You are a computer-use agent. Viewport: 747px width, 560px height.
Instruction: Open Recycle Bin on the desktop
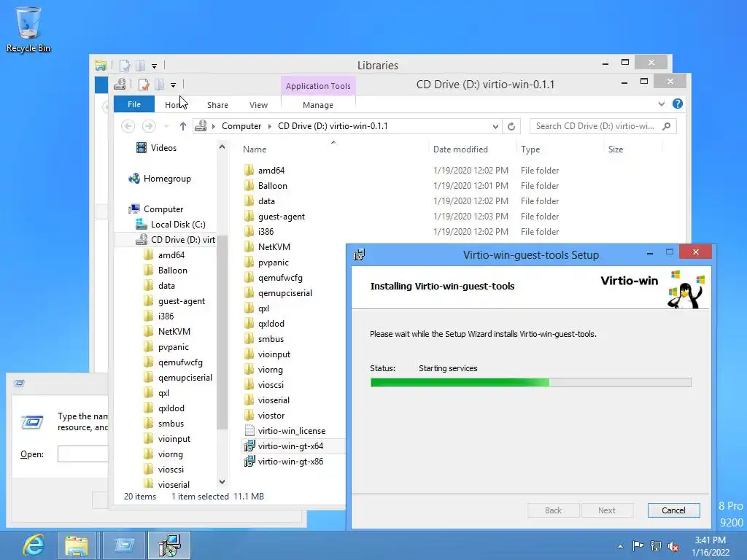28,29
